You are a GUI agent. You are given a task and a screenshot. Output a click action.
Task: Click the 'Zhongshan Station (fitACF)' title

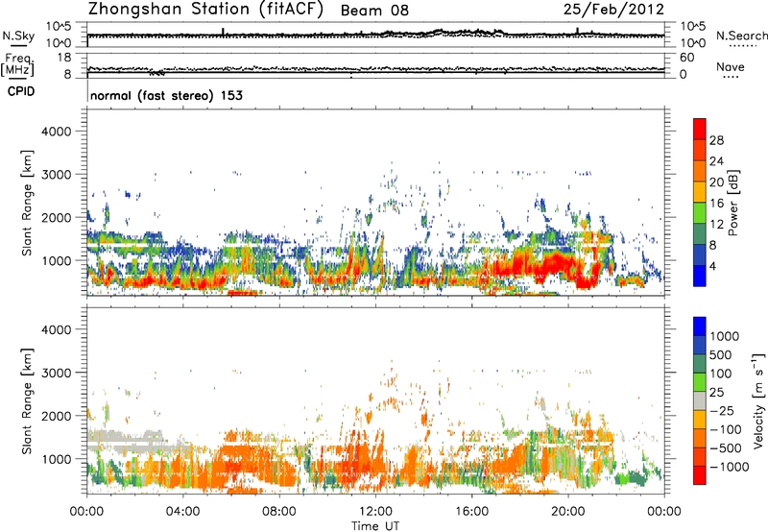[205, 10]
